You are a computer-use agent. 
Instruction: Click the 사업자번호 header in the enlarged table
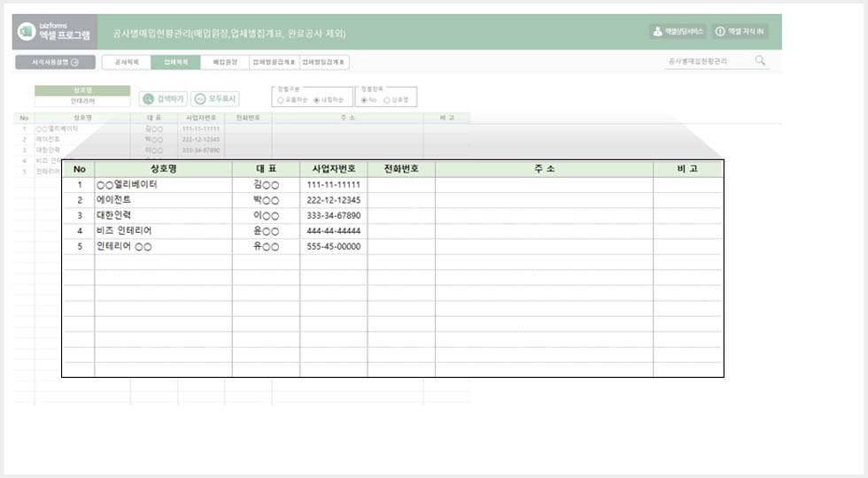[x=334, y=169]
